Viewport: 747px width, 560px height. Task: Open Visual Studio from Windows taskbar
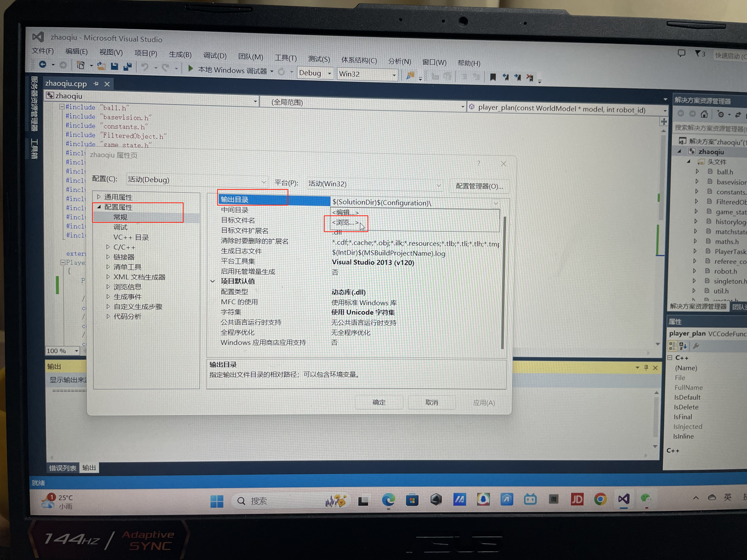[624, 499]
